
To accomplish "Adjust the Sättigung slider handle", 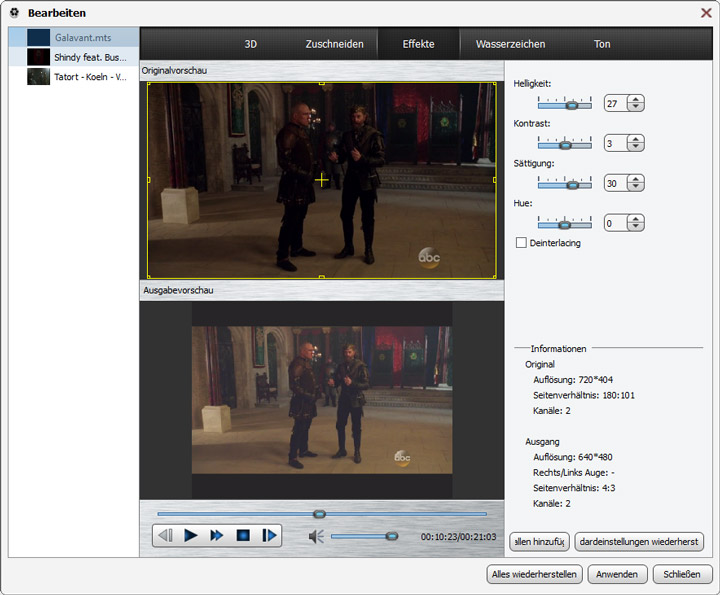I will point(572,185).
